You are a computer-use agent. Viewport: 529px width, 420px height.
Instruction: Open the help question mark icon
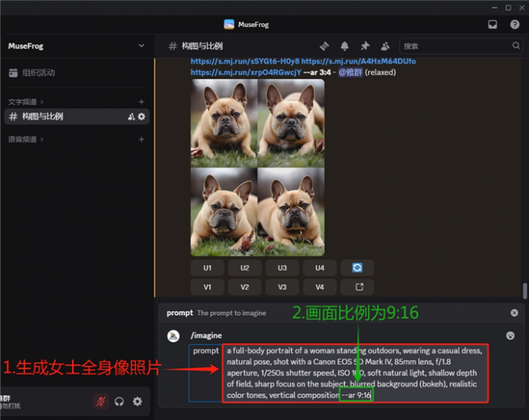coord(514,24)
